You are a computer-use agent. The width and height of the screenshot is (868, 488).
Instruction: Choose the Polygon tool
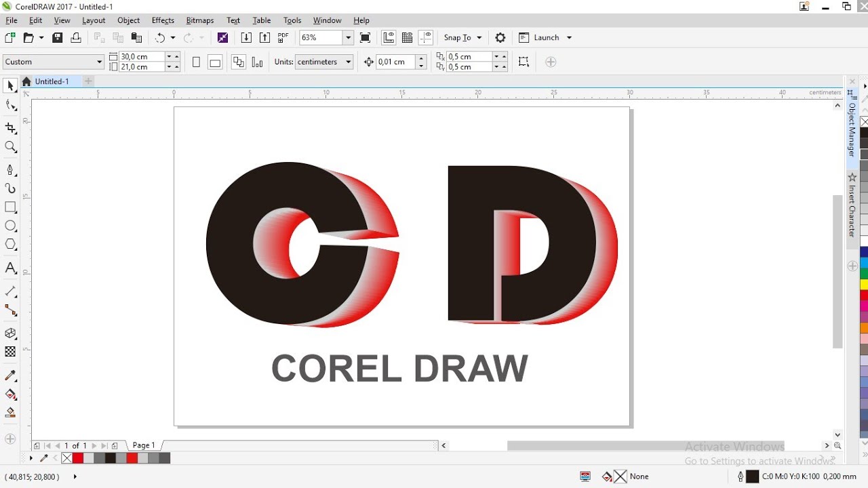(10, 245)
